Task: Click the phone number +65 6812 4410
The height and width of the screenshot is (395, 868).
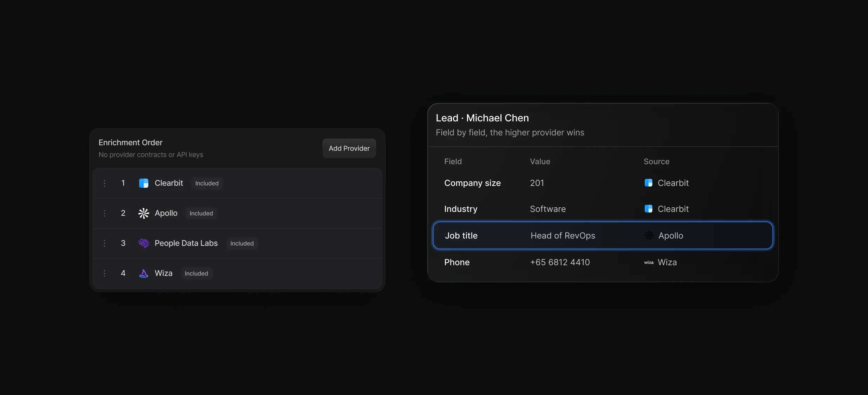Action: 560,262
